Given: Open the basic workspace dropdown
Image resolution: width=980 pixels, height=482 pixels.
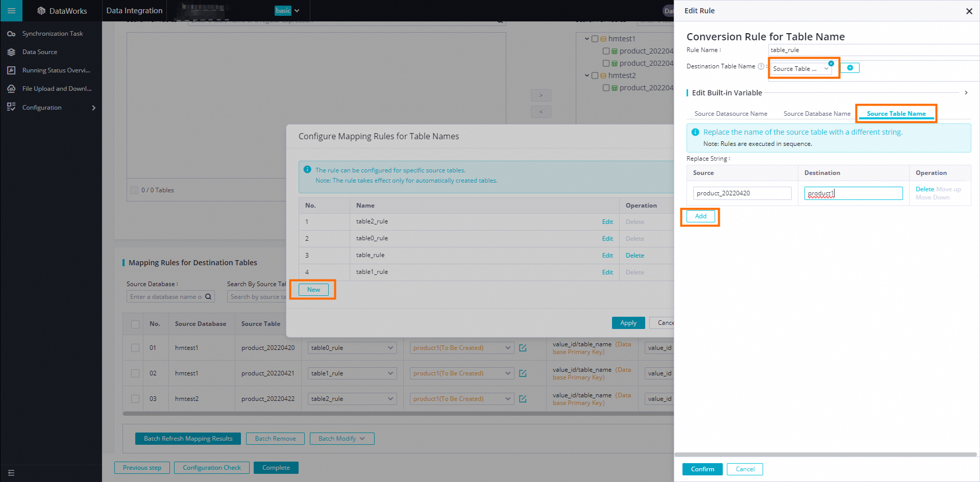Looking at the screenshot, I should (x=287, y=11).
